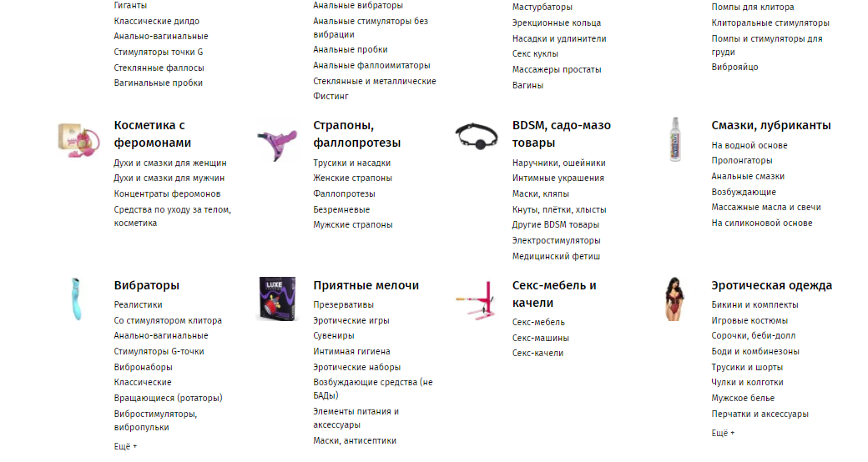
Task: Click the Приятные мелочи category image
Action: point(276,299)
